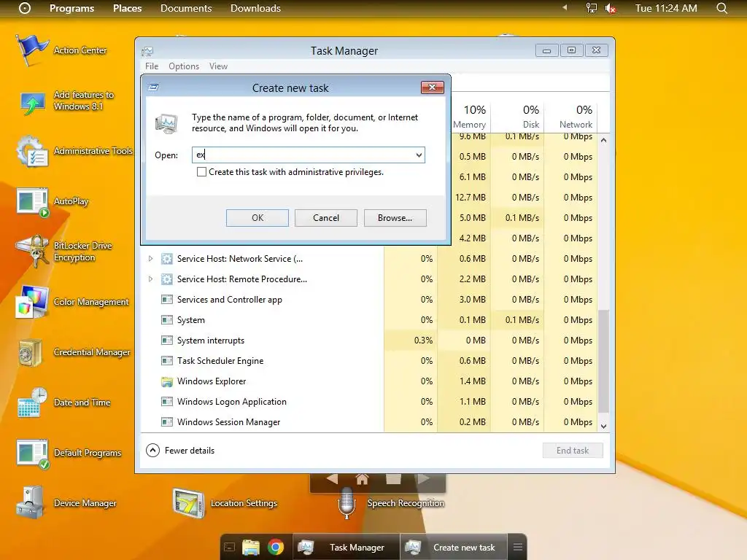Viewport: 747px width, 560px height.
Task: Open the dropdown arrow of the Open field
Action: [419, 155]
